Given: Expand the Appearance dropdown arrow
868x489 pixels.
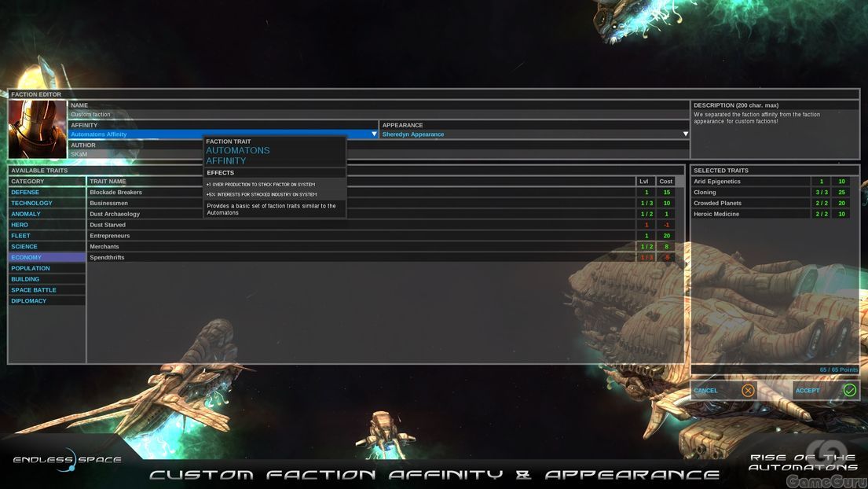Looking at the screenshot, I should tap(685, 134).
